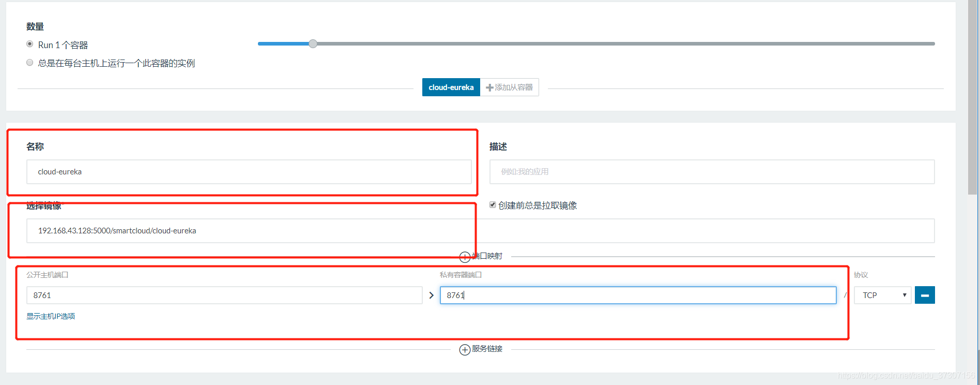The height and width of the screenshot is (385, 980).
Task: Click the page vertical scrollbar
Action: (972, 97)
